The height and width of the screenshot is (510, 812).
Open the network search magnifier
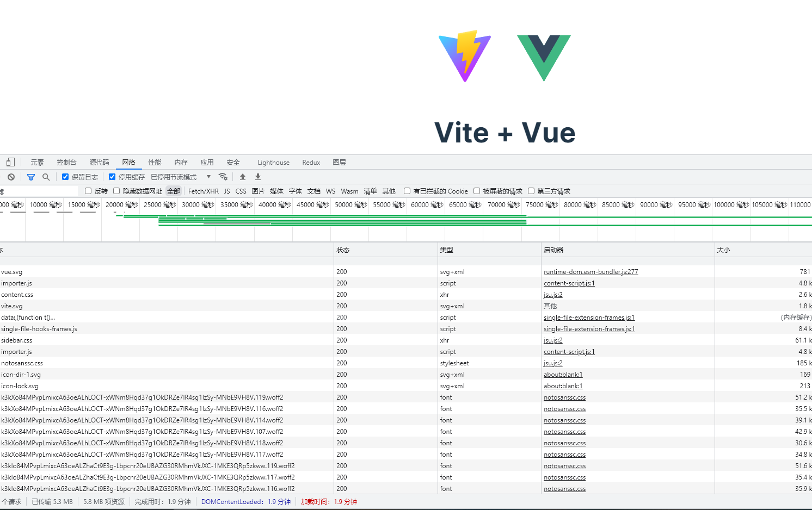tap(46, 177)
